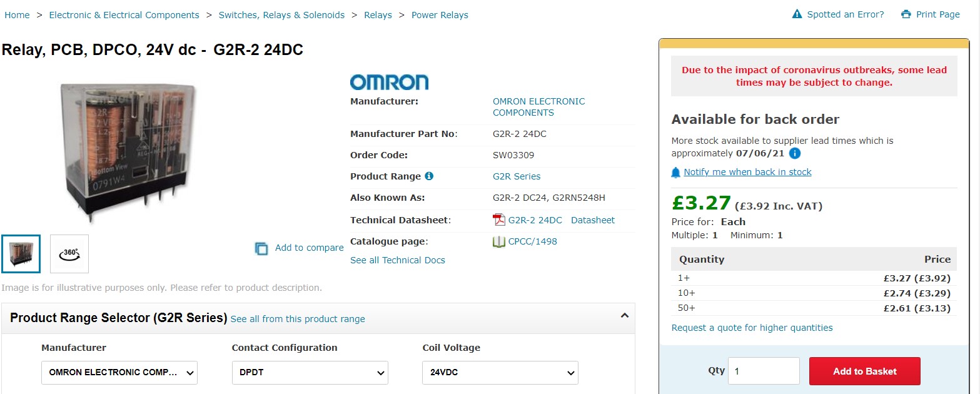Screen dimensions: 980x394
Task: Open Electronic & Electrical Components breadcrumb
Action: [124, 15]
